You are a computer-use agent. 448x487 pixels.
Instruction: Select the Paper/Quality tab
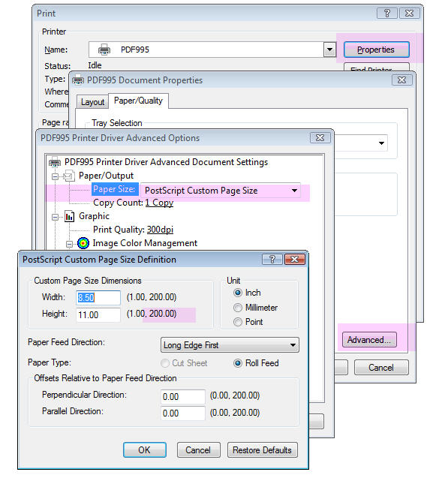point(138,101)
